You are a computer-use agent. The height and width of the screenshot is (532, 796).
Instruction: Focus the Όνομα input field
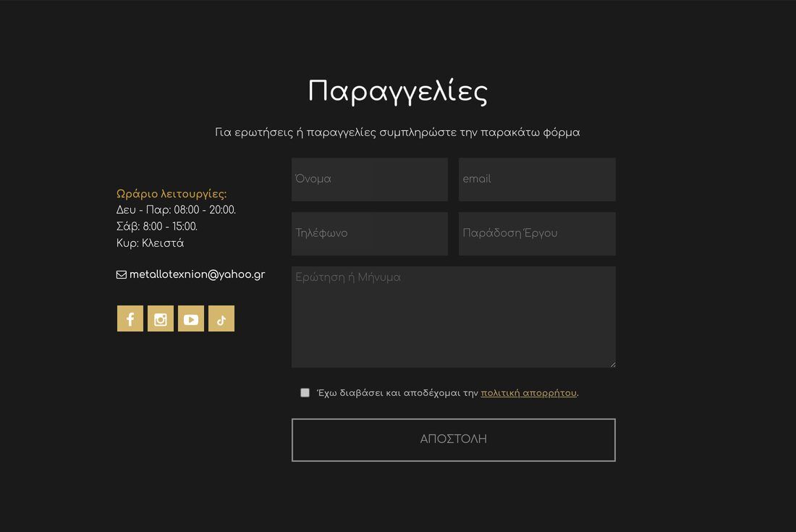click(370, 180)
